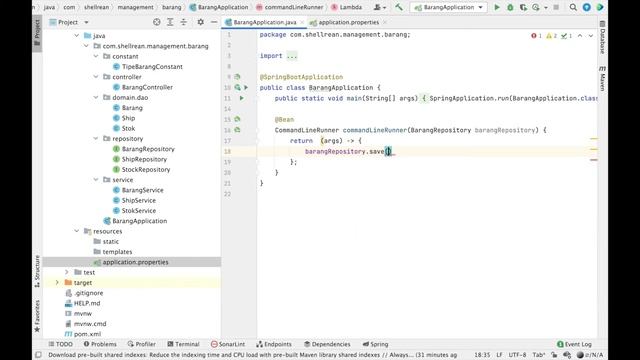Expand all icon in Project panel
This screenshot has height=360, width=640.
click(170, 22)
